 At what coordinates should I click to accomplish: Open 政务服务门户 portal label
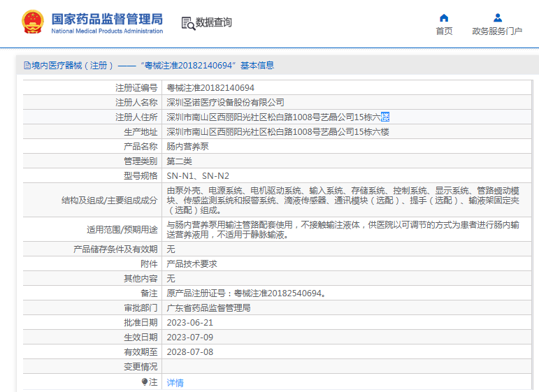(497, 31)
